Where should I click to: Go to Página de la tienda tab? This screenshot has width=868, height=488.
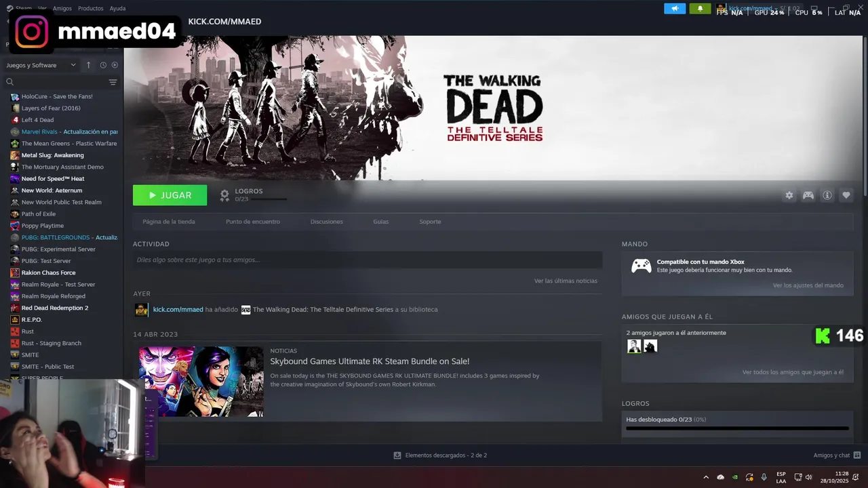coord(169,222)
